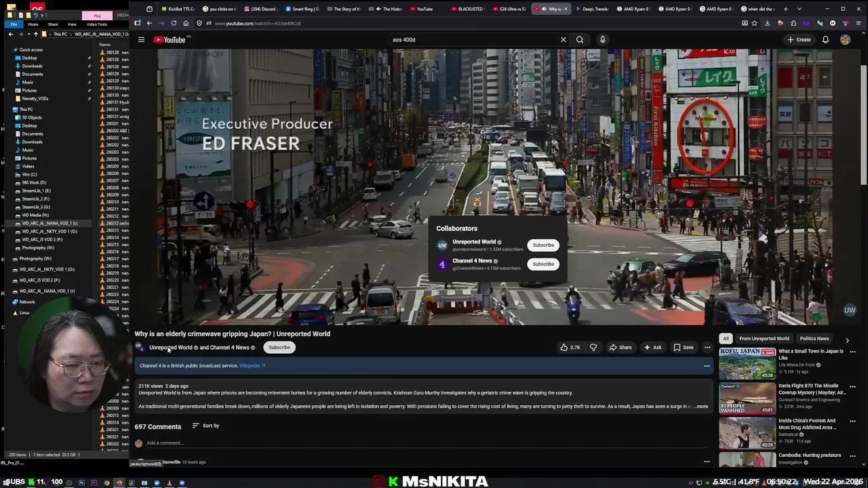
Task: Open menu for Itavia Flight 870 video
Action: point(852,386)
